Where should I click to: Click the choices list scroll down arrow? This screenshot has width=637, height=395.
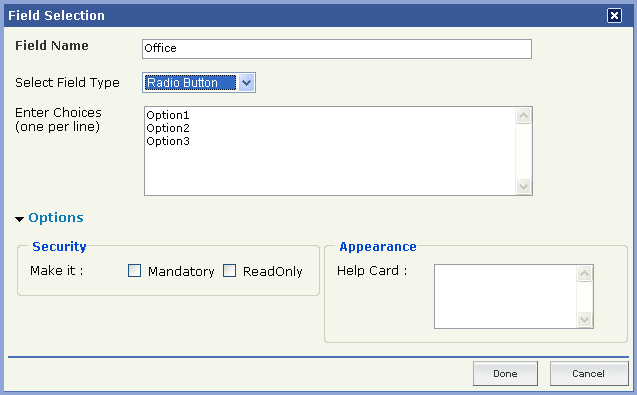[x=523, y=187]
